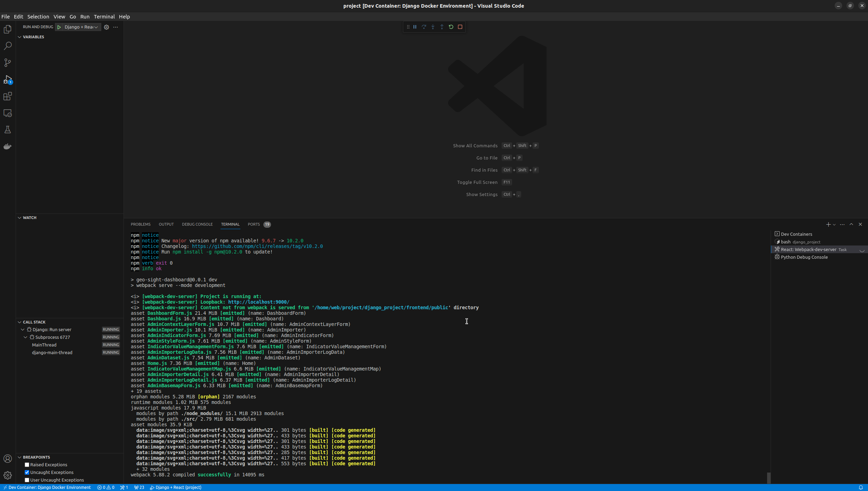Click errors and warnings status indicator
This screenshot has height=491, width=868.
tap(106, 488)
